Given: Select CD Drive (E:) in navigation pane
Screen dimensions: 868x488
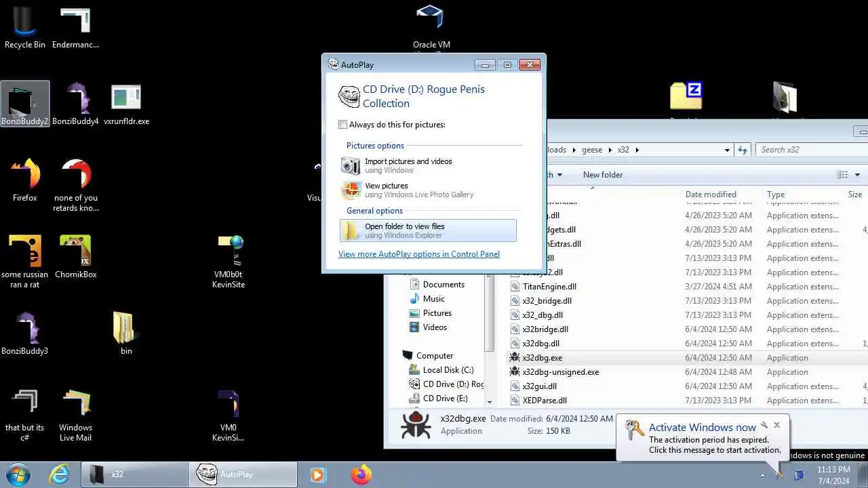Looking at the screenshot, I should (x=439, y=399).
